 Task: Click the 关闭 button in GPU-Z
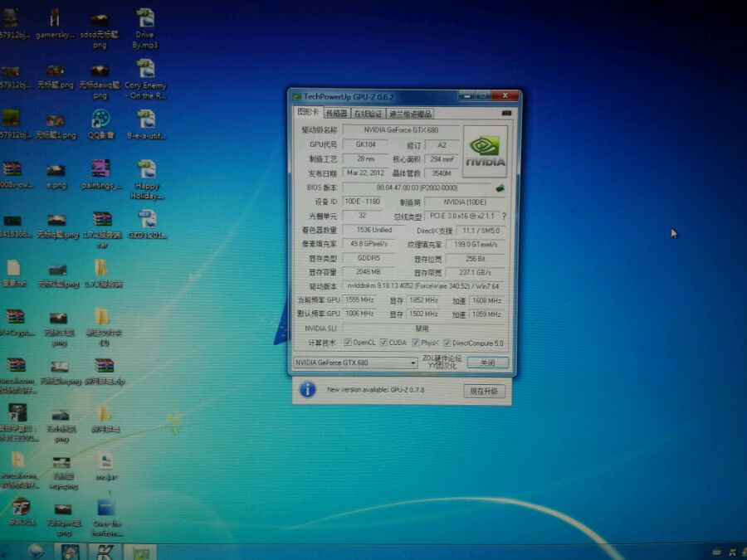coord(488,363)
